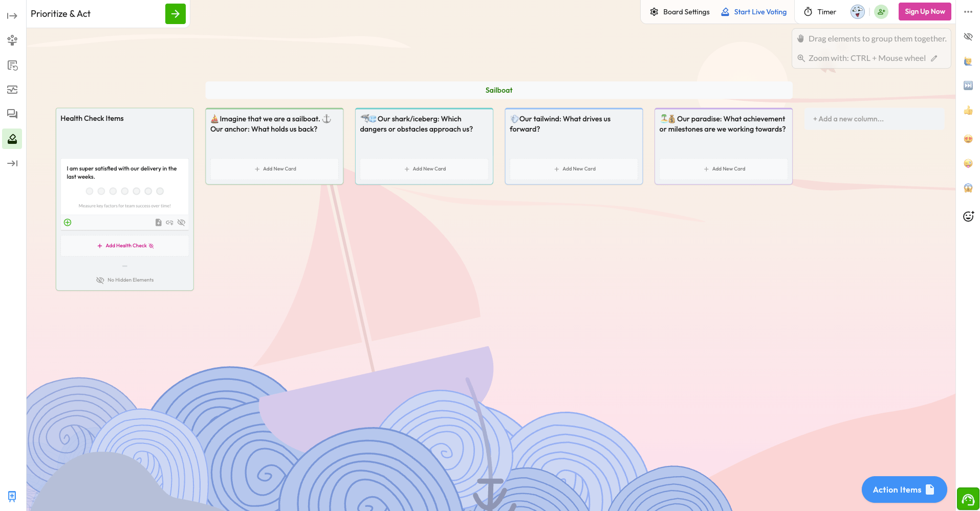980x511 pixels.
Task: Select the second health check rating circle
Action: pos(101,191)
